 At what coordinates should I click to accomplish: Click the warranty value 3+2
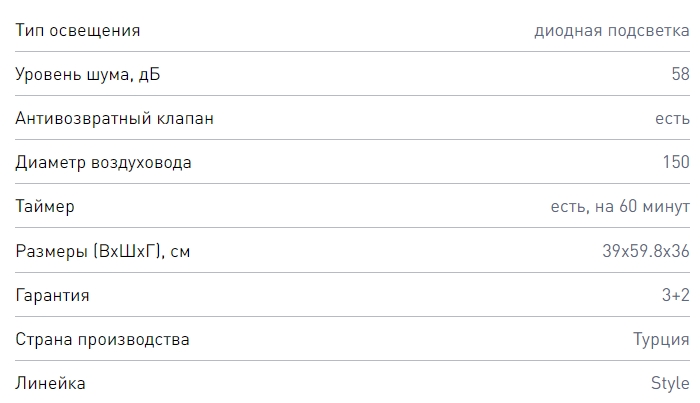pos(676,295)
